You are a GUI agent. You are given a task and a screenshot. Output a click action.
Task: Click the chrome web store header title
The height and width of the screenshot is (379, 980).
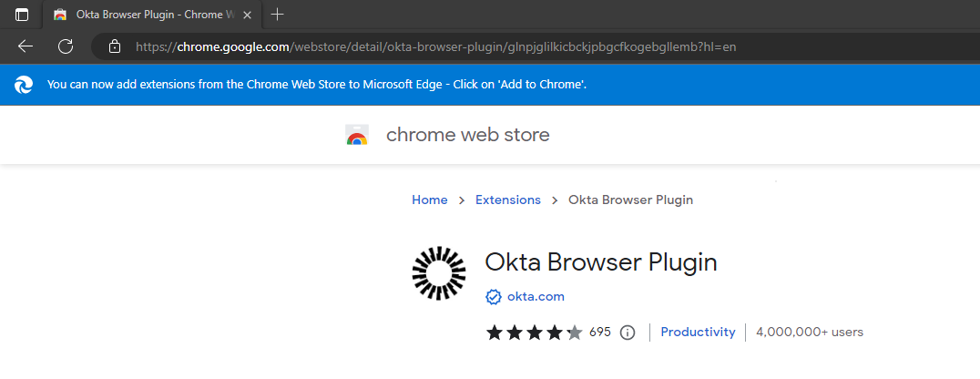click(x=468, y=136)
